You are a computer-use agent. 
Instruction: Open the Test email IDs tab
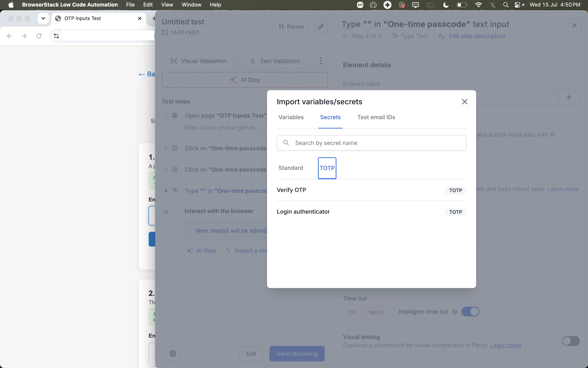pyautogui.click(x=376, y=117)
